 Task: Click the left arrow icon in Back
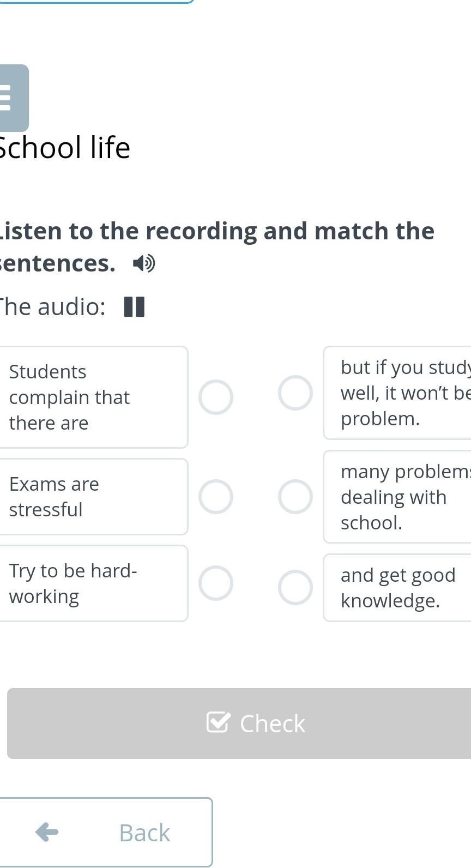click(x=47, y=832)
